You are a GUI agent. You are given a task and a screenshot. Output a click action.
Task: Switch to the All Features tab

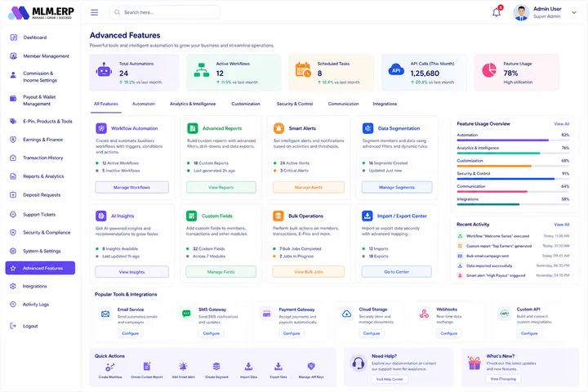point(105,104)
